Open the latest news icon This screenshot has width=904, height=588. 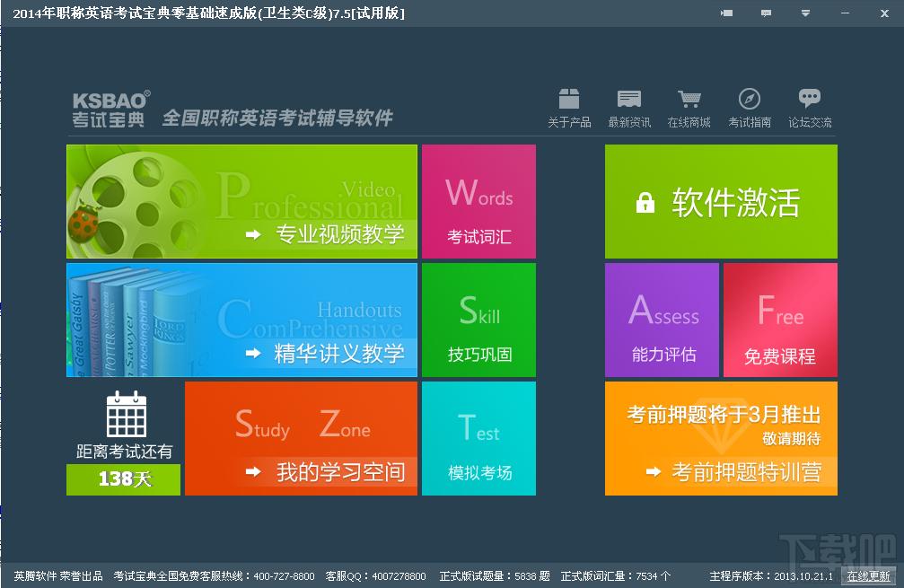tap(629, 99)
